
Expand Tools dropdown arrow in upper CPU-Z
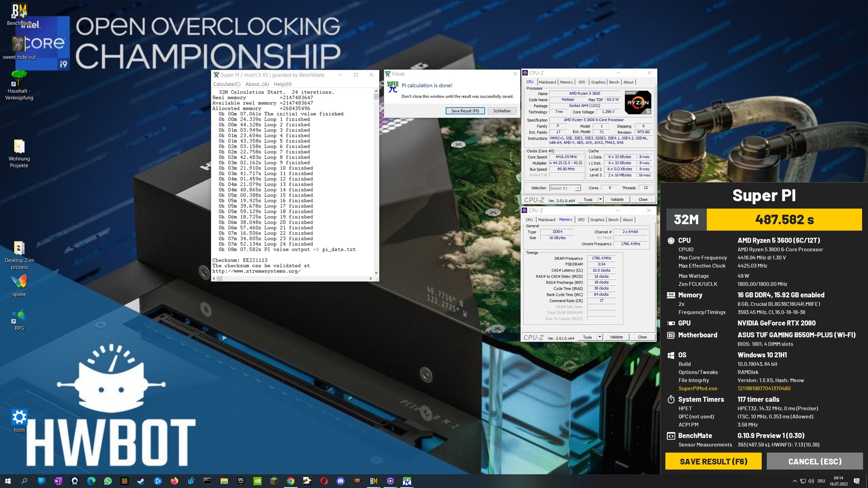pyautogui.click(x=600, y=199)
